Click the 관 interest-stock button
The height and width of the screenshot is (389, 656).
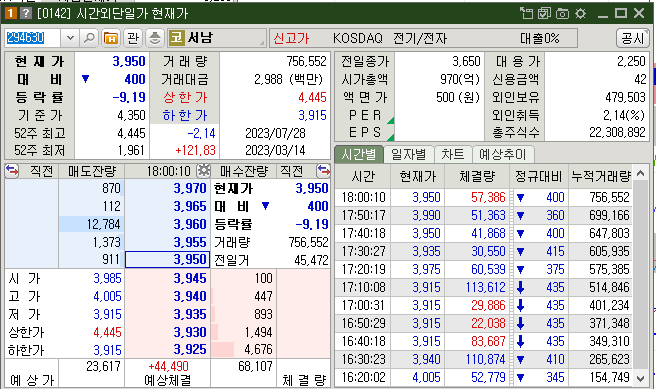pyautogui.click(x=133, y=38)
